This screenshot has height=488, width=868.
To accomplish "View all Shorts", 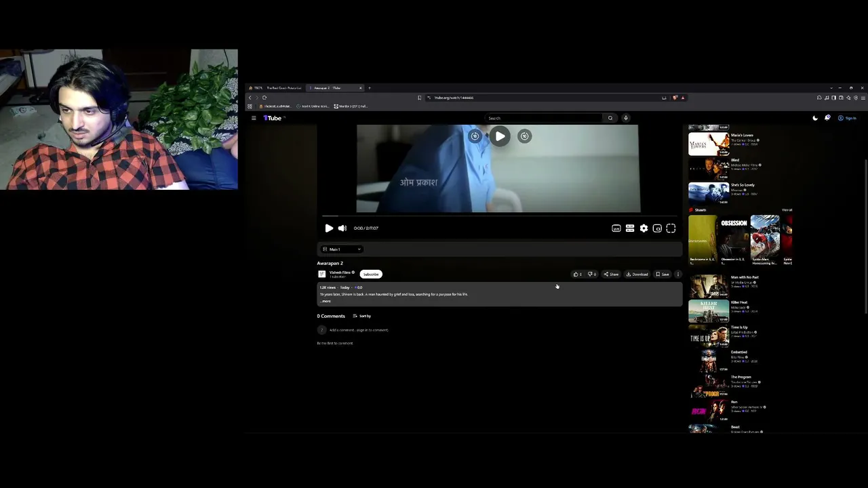I will (787, 210).
